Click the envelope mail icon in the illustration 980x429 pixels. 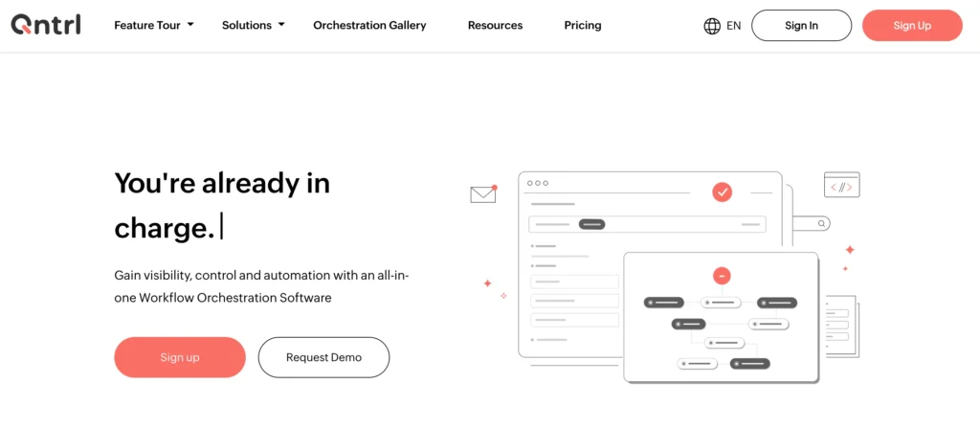(483, 194)
